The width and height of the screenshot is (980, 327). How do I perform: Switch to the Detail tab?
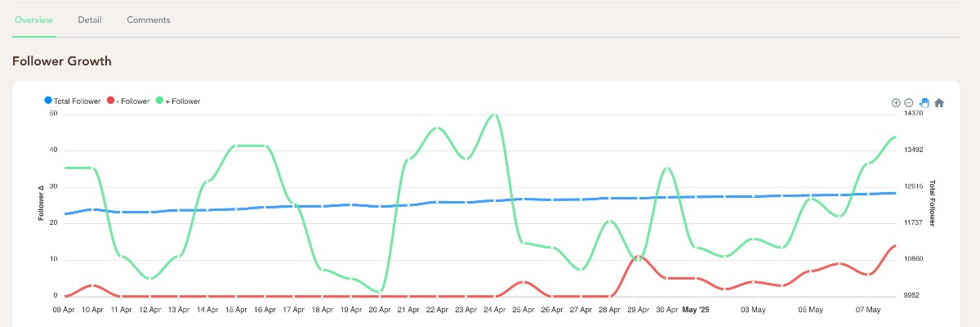(90, 20)
